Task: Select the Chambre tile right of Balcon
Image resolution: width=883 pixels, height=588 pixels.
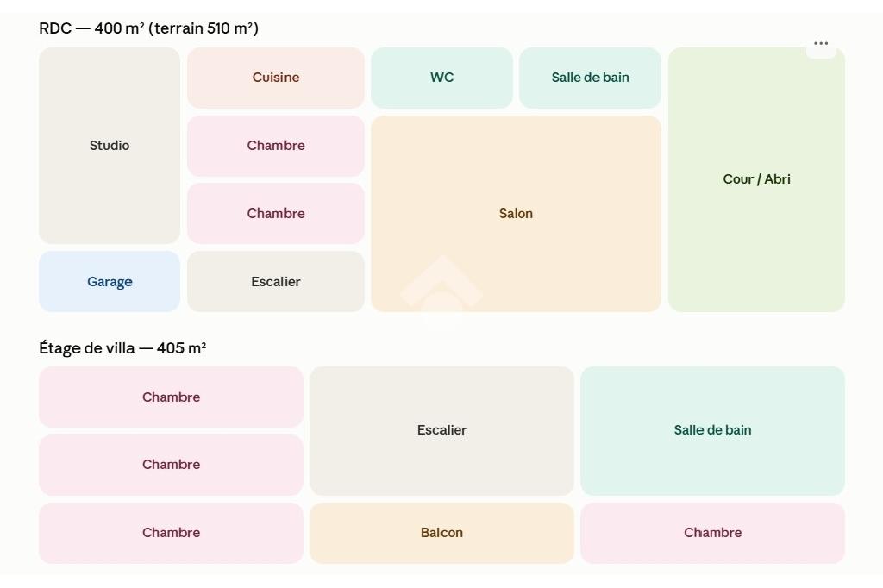Action: tap(712, 533)
